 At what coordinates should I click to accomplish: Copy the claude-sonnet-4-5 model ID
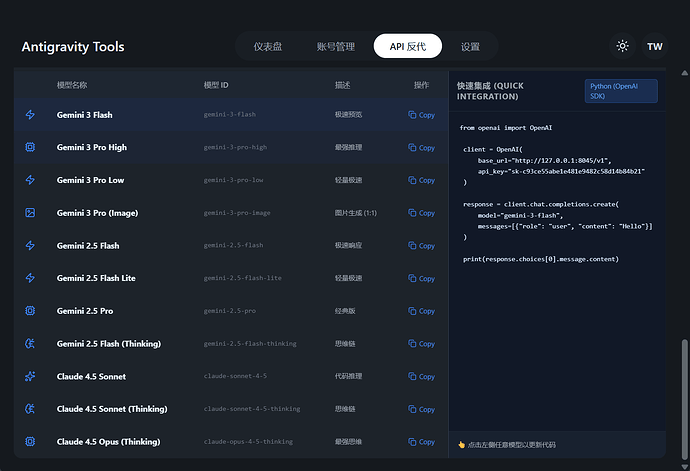[x=421, y=376]
